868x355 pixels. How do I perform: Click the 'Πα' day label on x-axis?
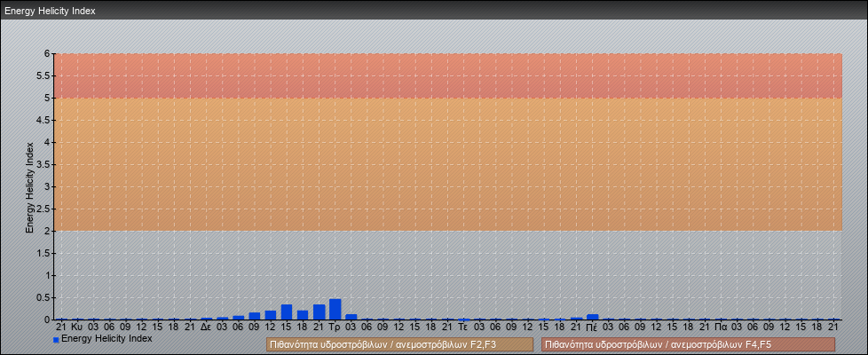point(721,327)
